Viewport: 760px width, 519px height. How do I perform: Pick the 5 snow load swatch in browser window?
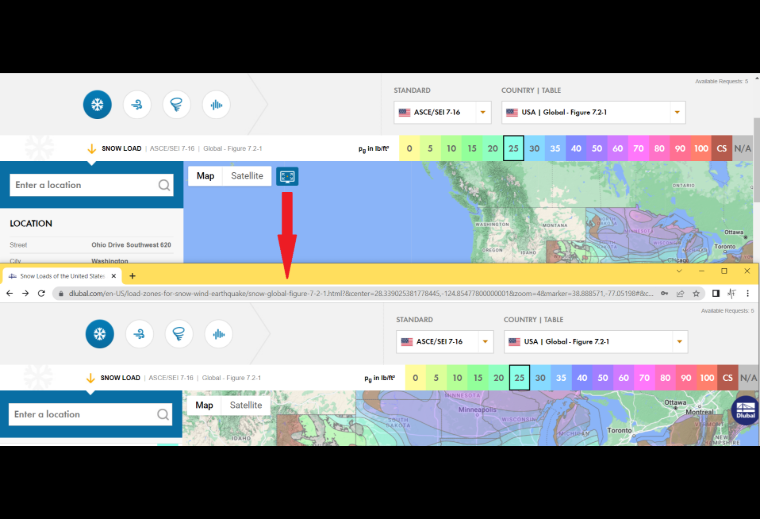(436, 377)
